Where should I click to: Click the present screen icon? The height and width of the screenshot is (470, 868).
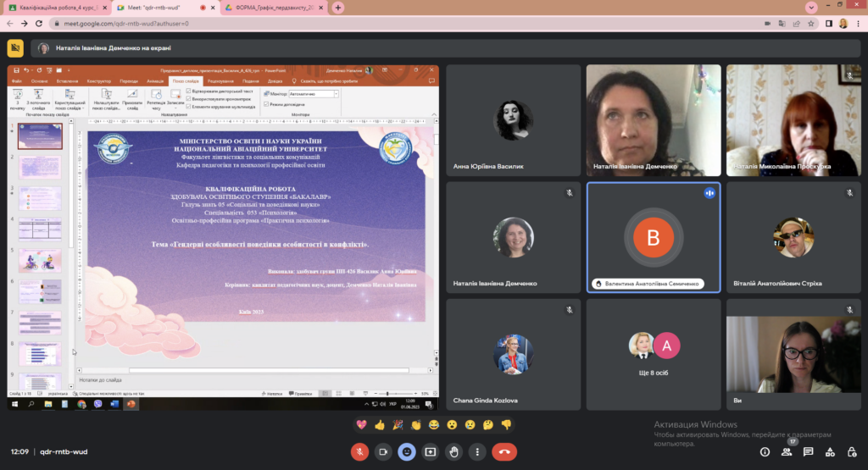(x=431, y=452)
